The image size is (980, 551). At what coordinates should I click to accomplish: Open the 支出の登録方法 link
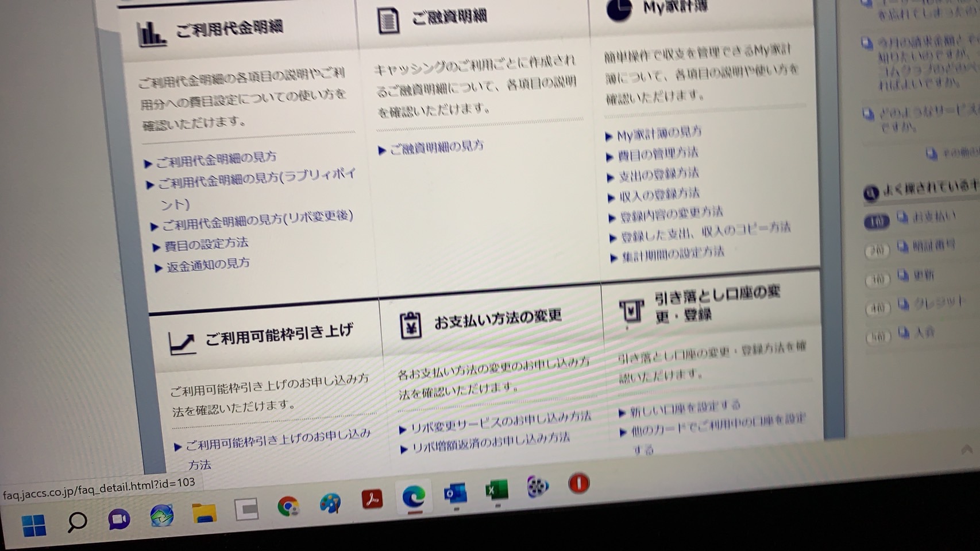click(659, 175)
